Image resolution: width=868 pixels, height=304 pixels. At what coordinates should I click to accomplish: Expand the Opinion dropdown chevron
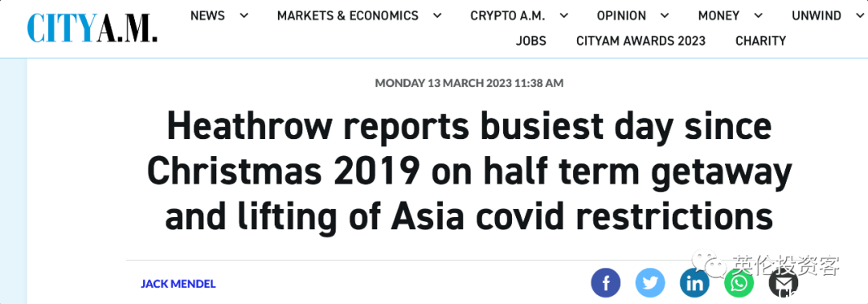click(665, 16)
